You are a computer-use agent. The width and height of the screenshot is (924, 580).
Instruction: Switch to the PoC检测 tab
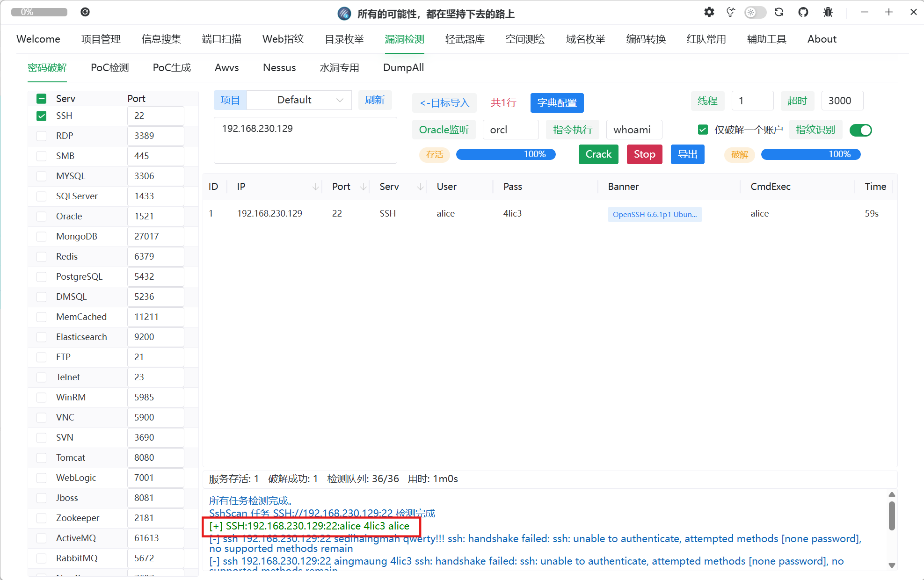click(109, 68)
